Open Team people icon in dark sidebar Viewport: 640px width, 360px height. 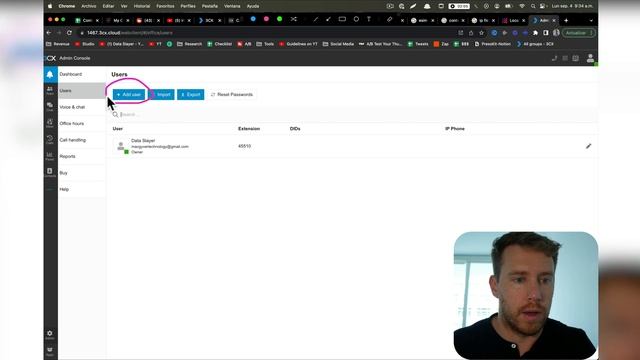point(50,91)
